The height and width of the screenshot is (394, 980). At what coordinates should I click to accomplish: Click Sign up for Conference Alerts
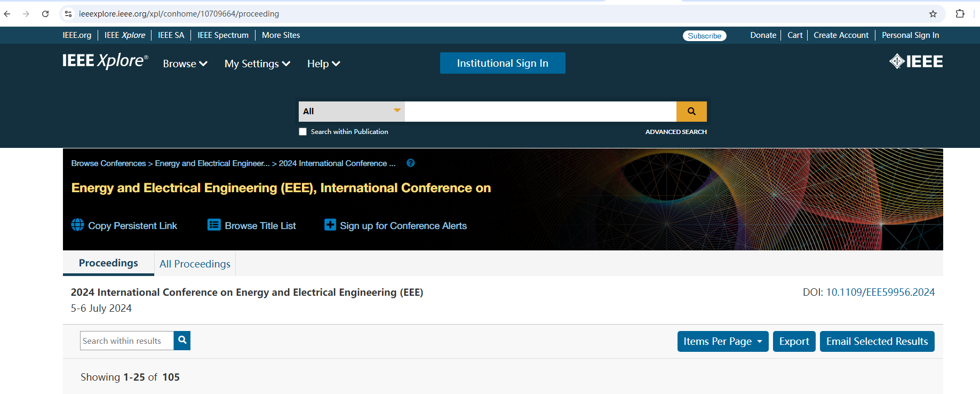(403, 226)
